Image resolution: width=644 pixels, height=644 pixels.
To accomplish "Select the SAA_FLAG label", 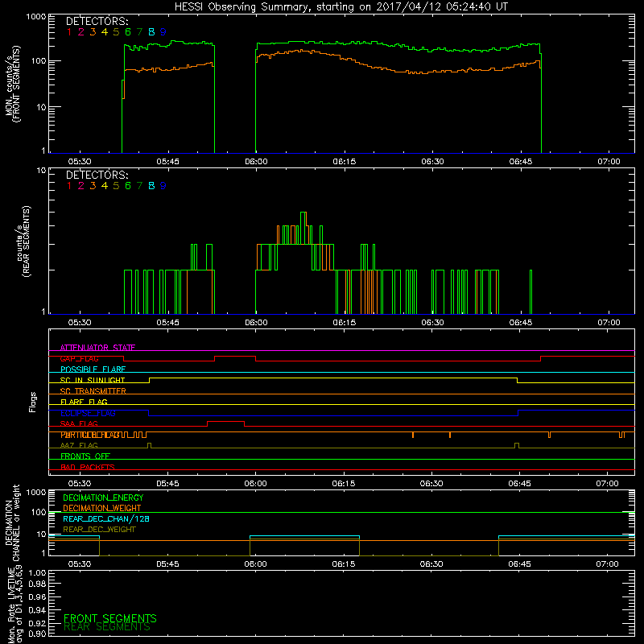I will [x=79, y=423].
